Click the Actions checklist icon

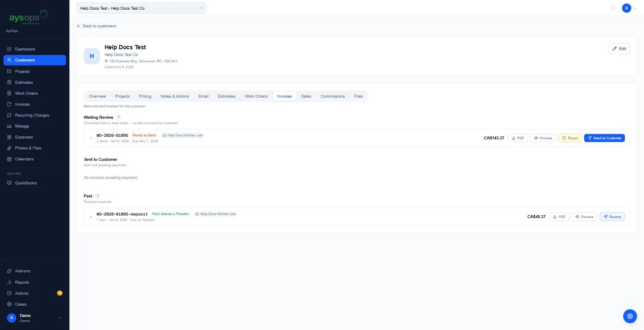point(9,293)
